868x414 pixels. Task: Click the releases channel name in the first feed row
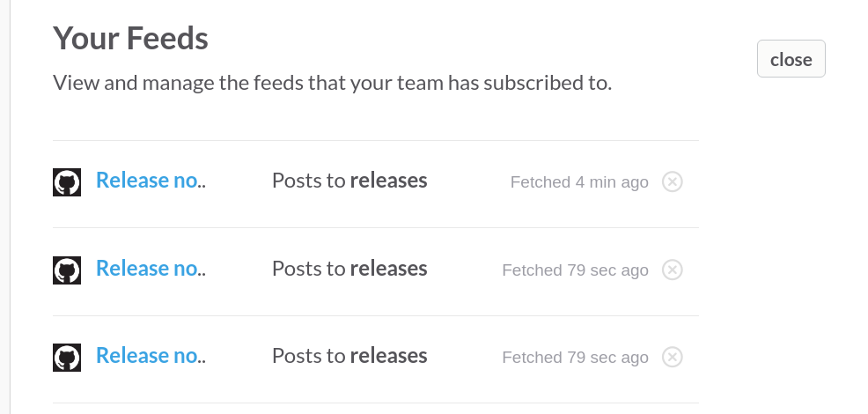coord(388,181)
